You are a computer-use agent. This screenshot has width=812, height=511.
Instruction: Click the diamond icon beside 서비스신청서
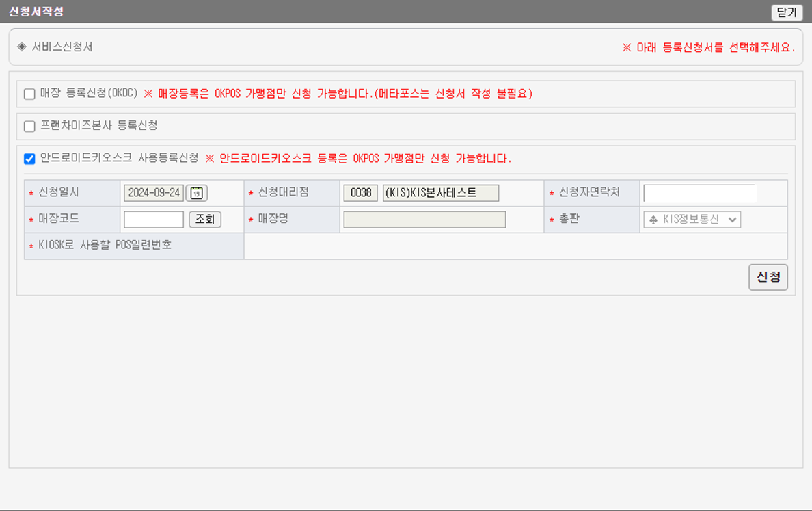[x=22, y=47]
